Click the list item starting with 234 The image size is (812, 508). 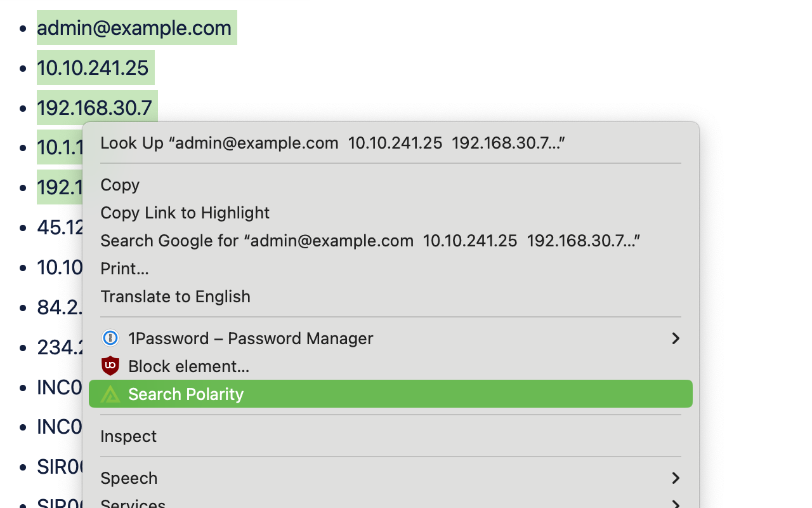(x=60, y=347)
